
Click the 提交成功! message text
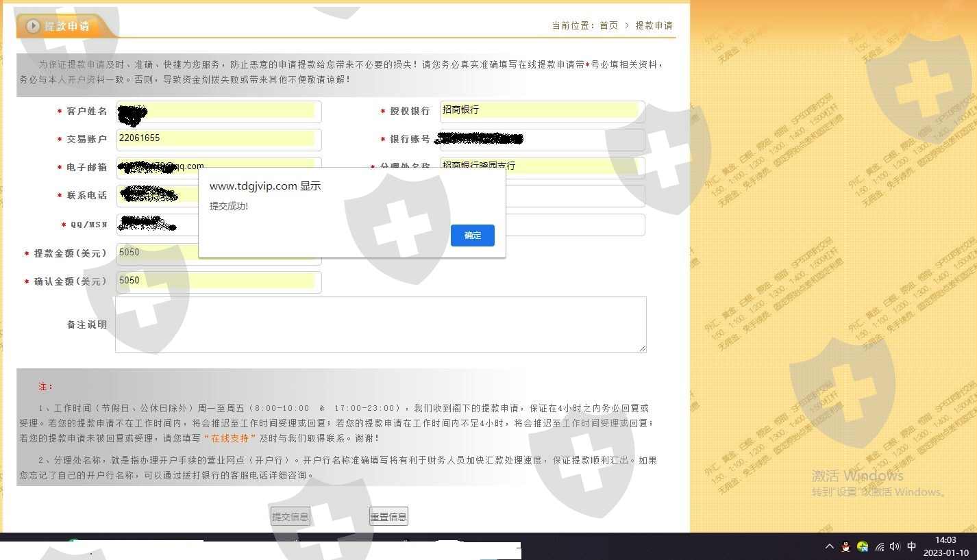229,206
